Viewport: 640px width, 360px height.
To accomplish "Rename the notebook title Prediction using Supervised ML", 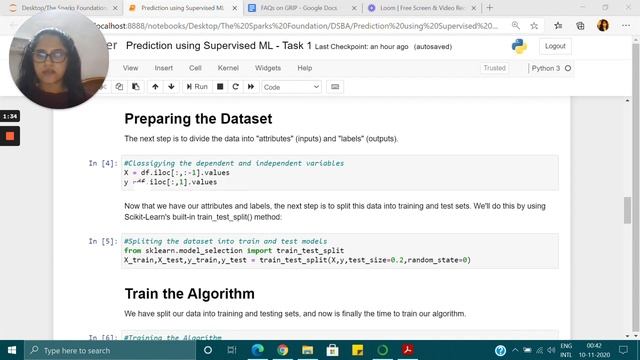I will [x=218, y=46].
